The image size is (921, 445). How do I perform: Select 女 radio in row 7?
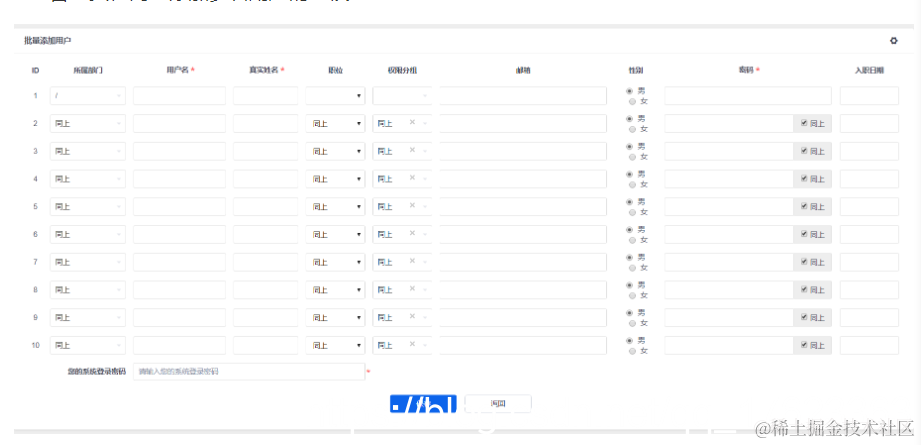[x=632, y=268]
